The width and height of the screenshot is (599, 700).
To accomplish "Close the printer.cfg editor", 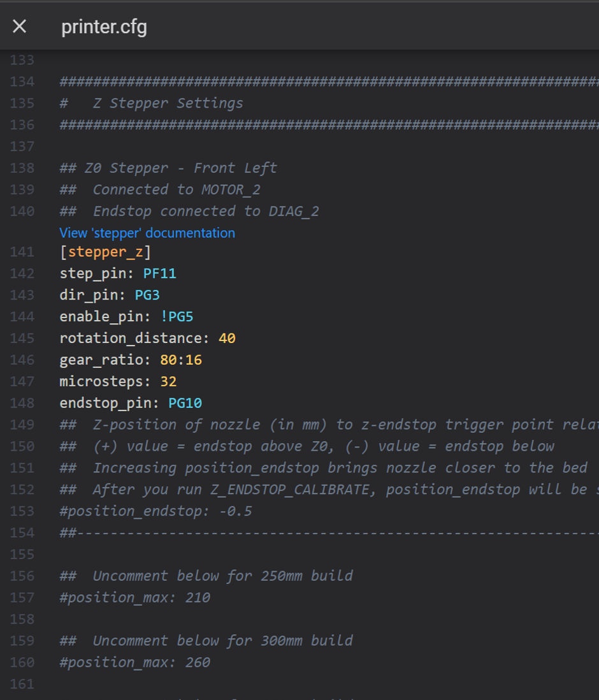I will [x=19, y=26].
